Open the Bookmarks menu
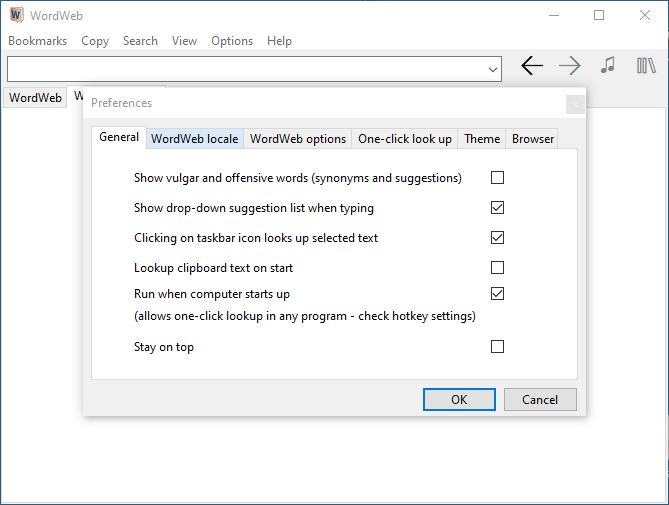This screenshot has width=669, height=505. [38, 41]
